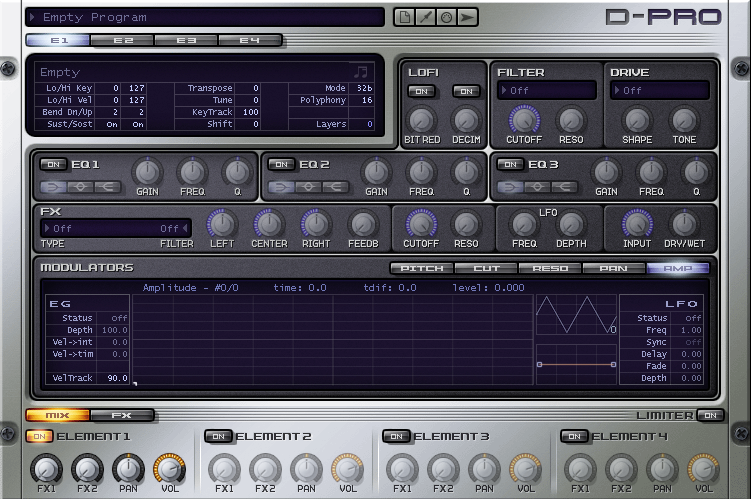This screenshot has width=751, height=499.
Task: Open the FX FILTER selector arrow
Action: click(x=185, y=228)
